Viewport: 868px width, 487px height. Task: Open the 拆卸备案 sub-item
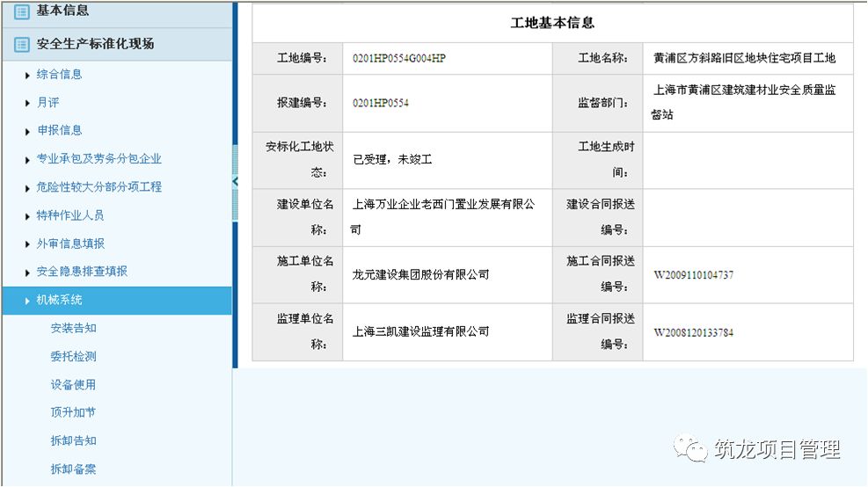point(74,469)
